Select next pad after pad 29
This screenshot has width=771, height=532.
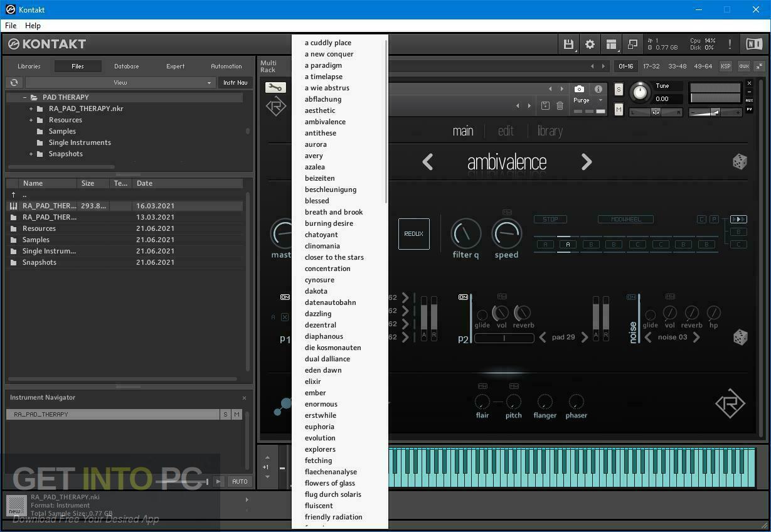[x=585, y=338]
